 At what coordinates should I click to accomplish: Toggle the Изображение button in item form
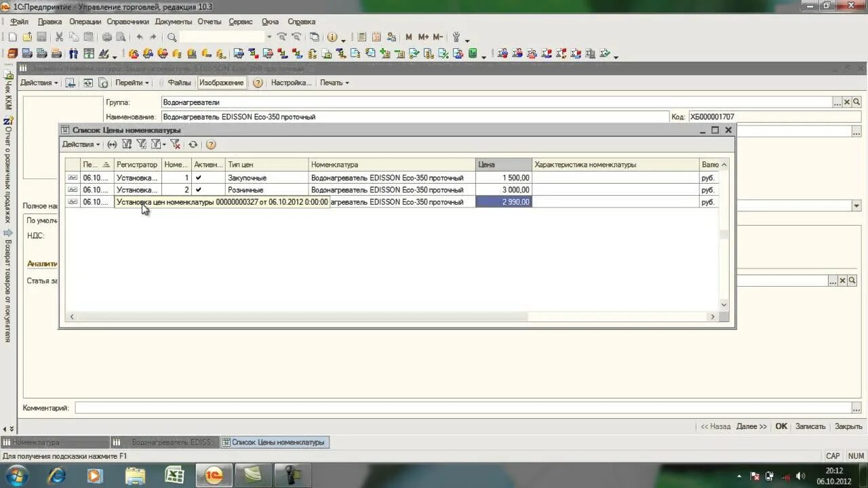[221, 83]
